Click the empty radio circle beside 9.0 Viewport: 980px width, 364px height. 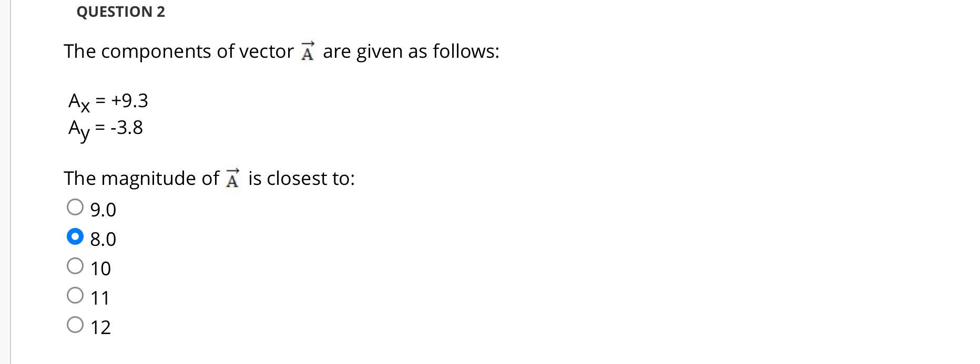tap(75, 207)
